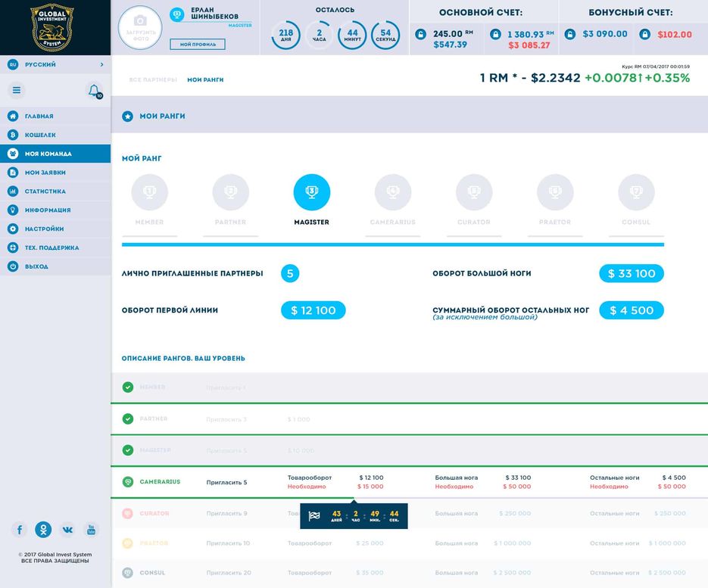Screen dimensions: 708x588
Task: Click the $ 12 100 first line turnover pill
Action: tap(313, 310)
